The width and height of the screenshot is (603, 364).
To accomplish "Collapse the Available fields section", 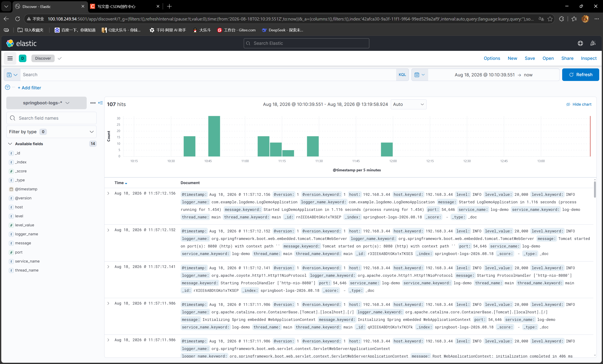I will click(x=10, y=144).
